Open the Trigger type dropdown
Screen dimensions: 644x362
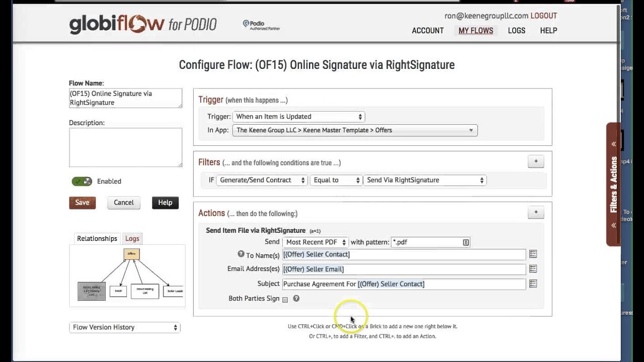[298, 117]
